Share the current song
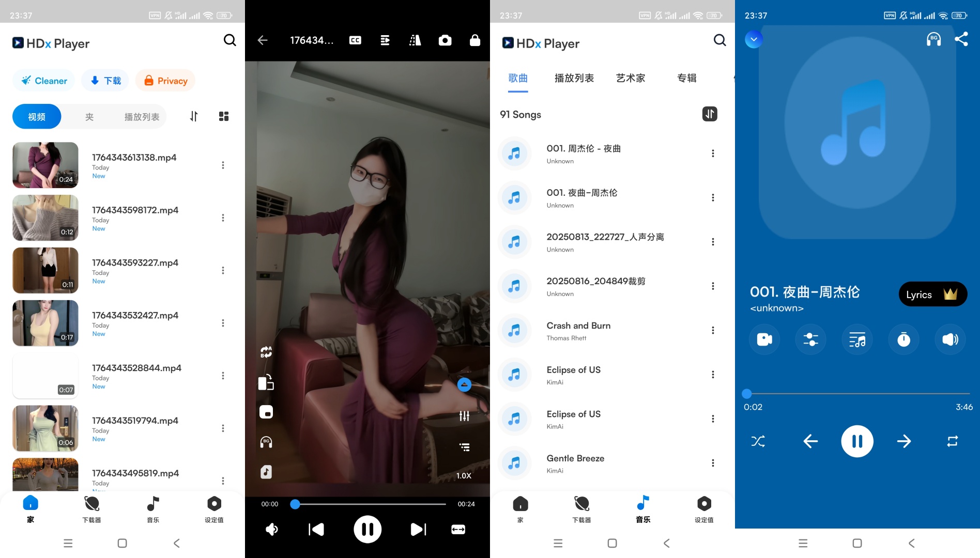Viewport: 980px width, 558px height. point(961,39)
